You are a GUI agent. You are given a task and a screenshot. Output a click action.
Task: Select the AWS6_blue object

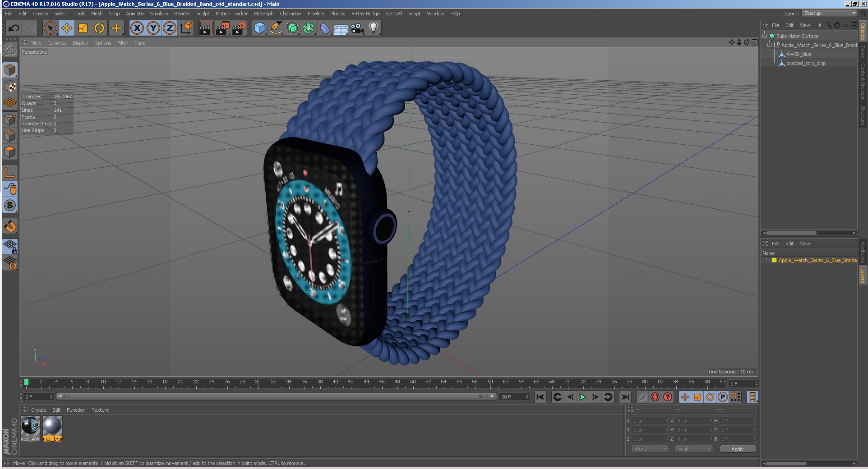pyautogui.click(x=799, y=54)
